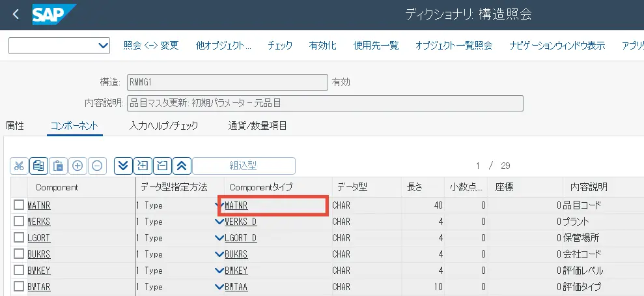
Task: Click the insert row plus icon
Action: [x=77, y=166]
